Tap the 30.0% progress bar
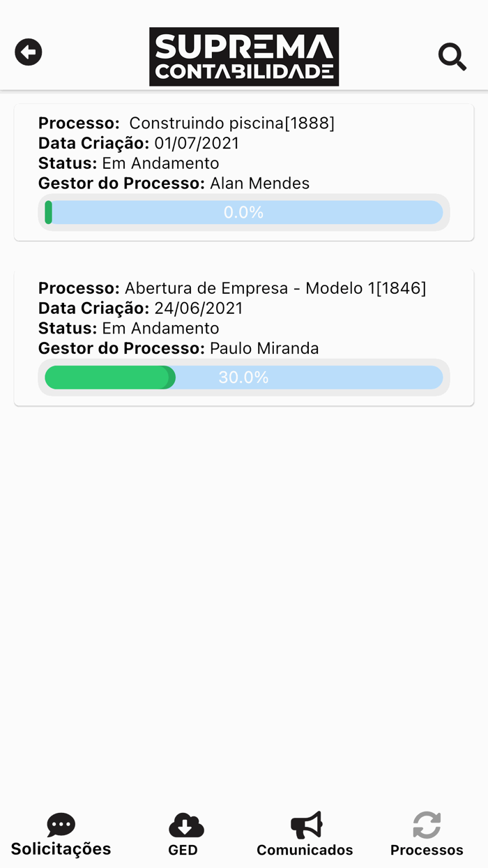Screen dimensions: 488x868 (243, 377)
